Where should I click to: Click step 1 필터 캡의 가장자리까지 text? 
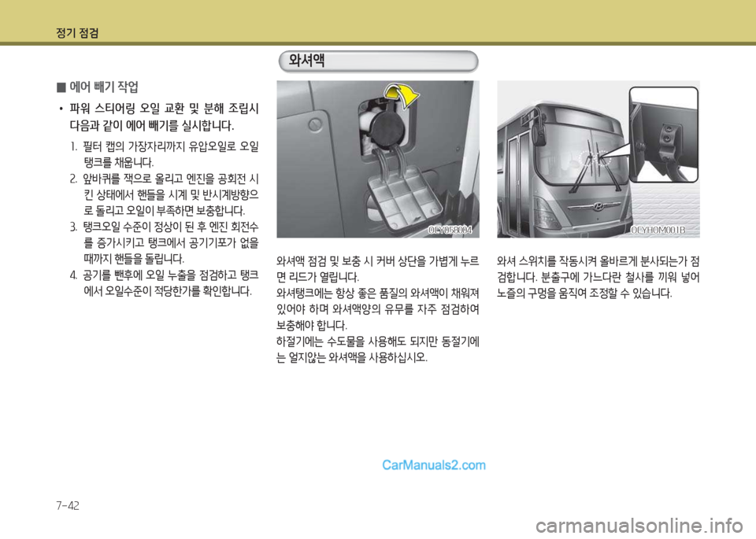click(164, 153)
